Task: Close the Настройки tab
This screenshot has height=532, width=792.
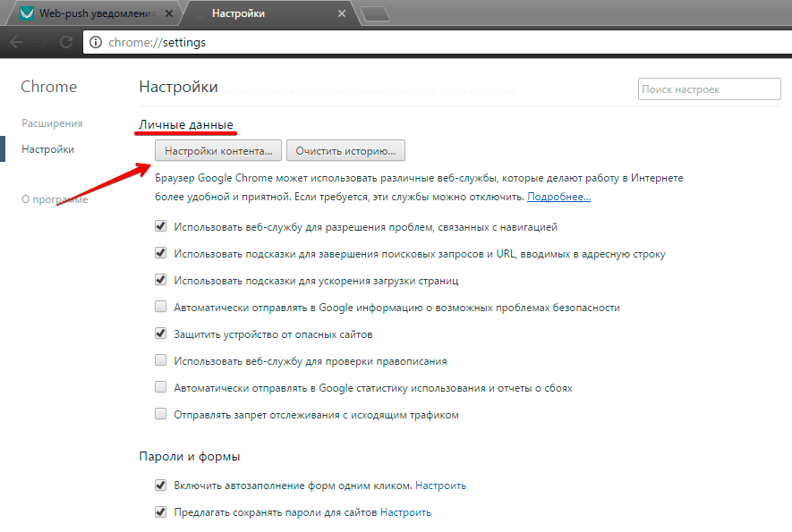Action: click(x=342, y=13)
